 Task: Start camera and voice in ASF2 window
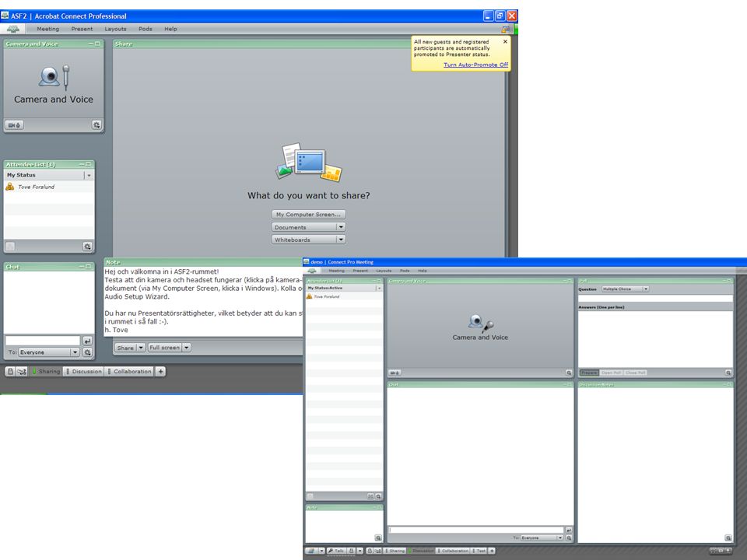point(14,125)
